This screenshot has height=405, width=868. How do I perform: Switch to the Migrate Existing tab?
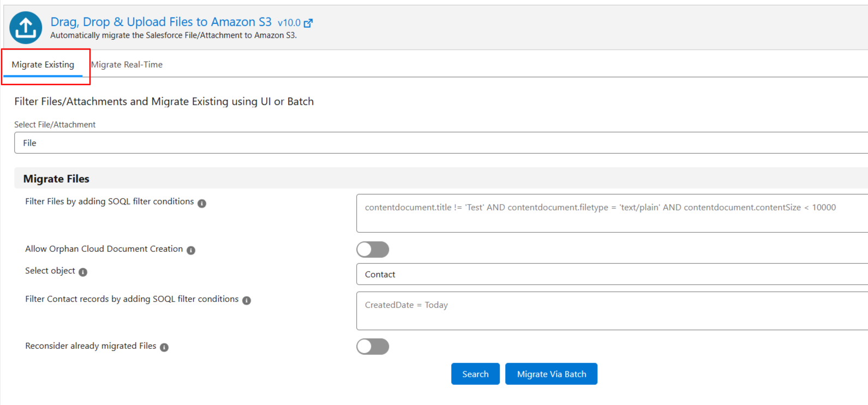43,64
